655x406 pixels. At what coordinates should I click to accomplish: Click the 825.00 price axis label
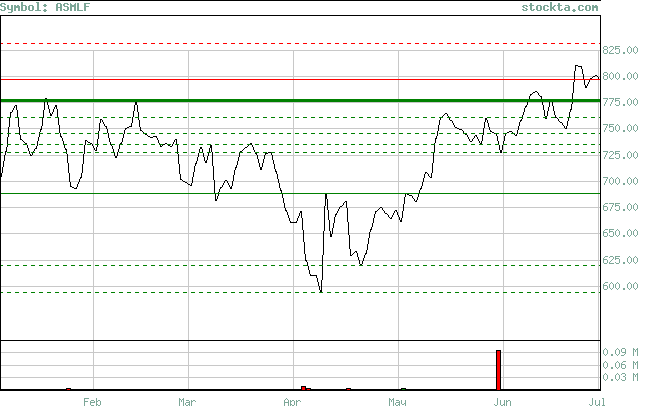(620, 50)
